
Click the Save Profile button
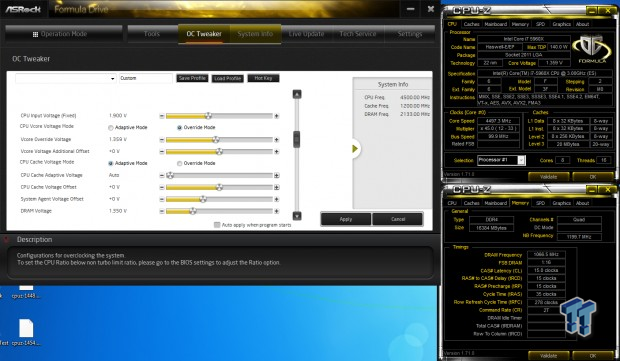(x=192, y=78)
